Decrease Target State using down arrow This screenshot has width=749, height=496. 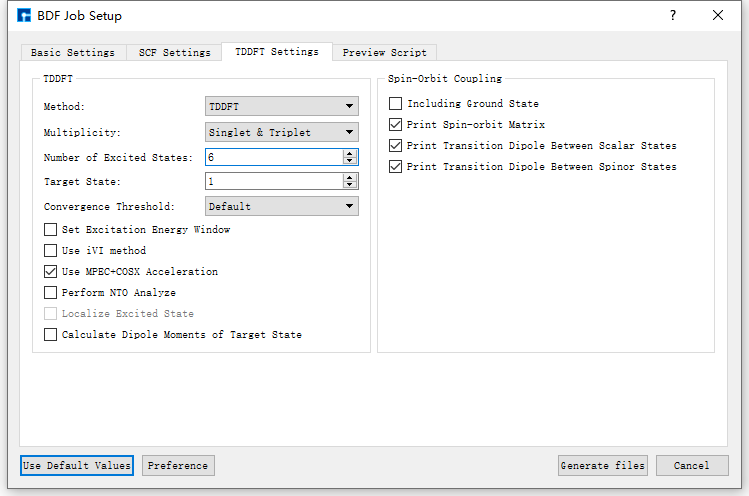click(349, 185)
